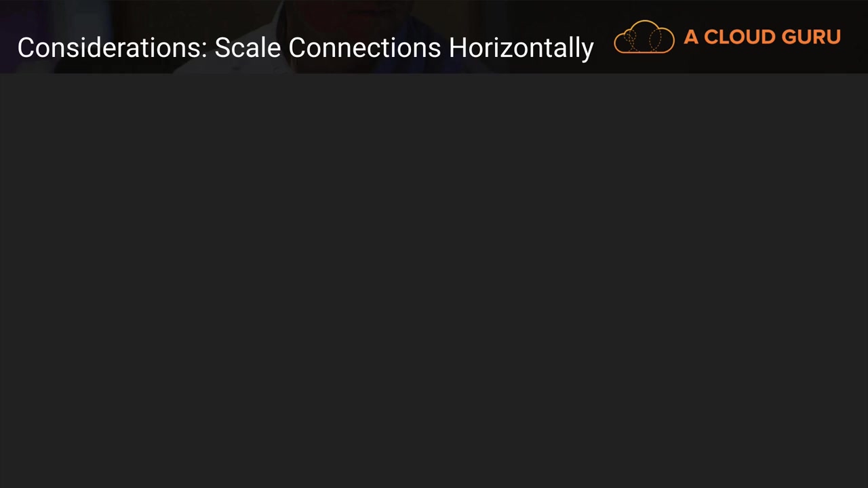Viewport: 868px width, 488px height.
Task: Click the last letter U of GURU
Action: (x=833, y=37)
